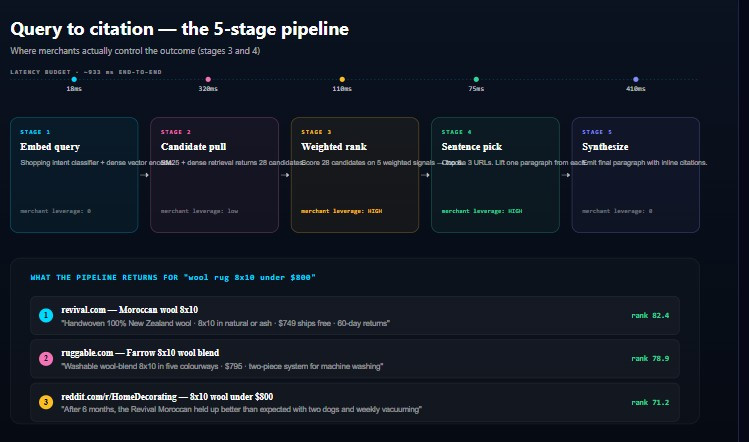Open the Stage 2 Candidate pull card
749x442 pixels.
coord(214,175)
